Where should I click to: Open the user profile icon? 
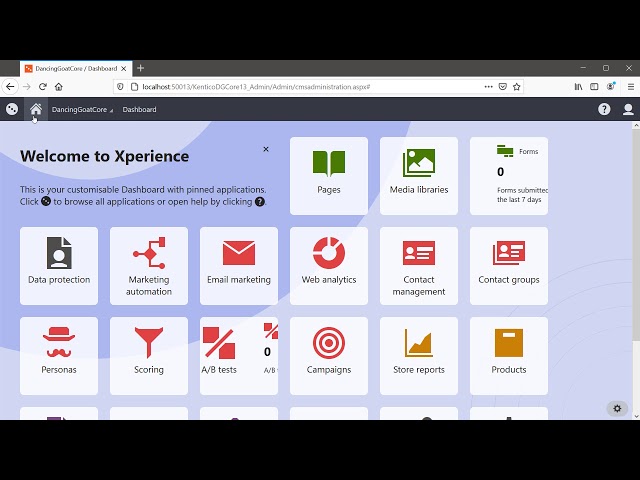(628, 109)
